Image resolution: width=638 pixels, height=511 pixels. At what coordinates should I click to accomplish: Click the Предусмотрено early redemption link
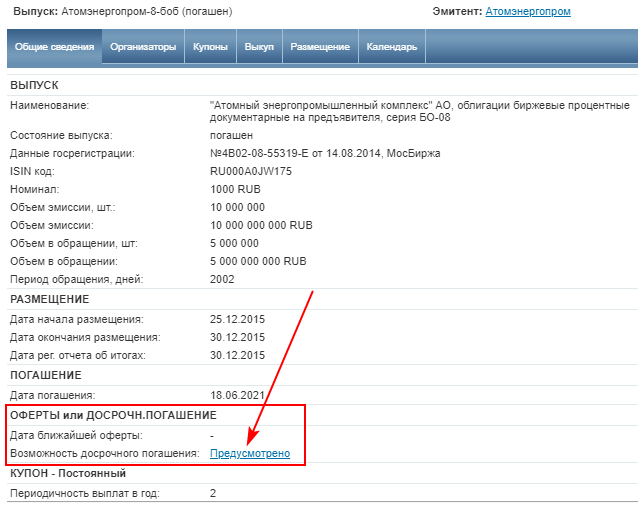pyautogui.click(x=250, y=453)
